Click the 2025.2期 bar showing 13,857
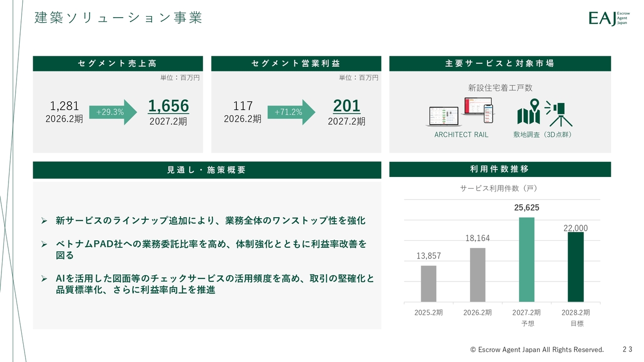Image resolution: width=644 pixels, height=362 pixels. pyautogui.click(x=428, y=284)
